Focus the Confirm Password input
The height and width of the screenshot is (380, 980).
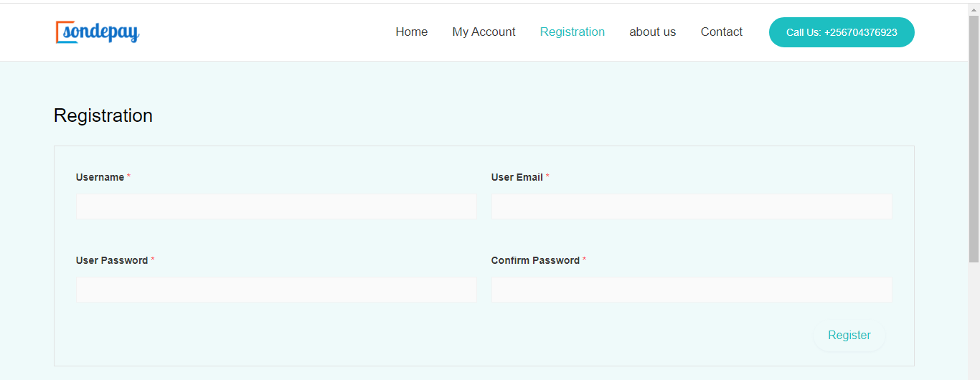coord(691,290)
